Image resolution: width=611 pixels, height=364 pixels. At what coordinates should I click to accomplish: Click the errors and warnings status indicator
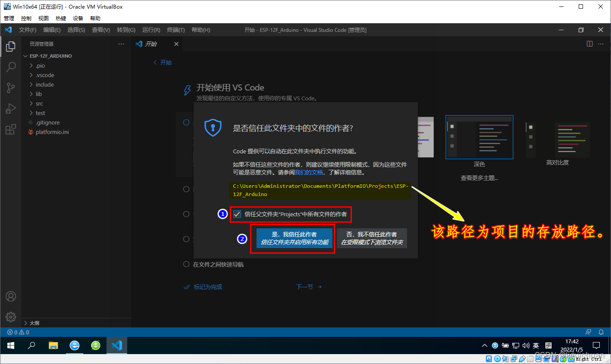tap(18, 332)
